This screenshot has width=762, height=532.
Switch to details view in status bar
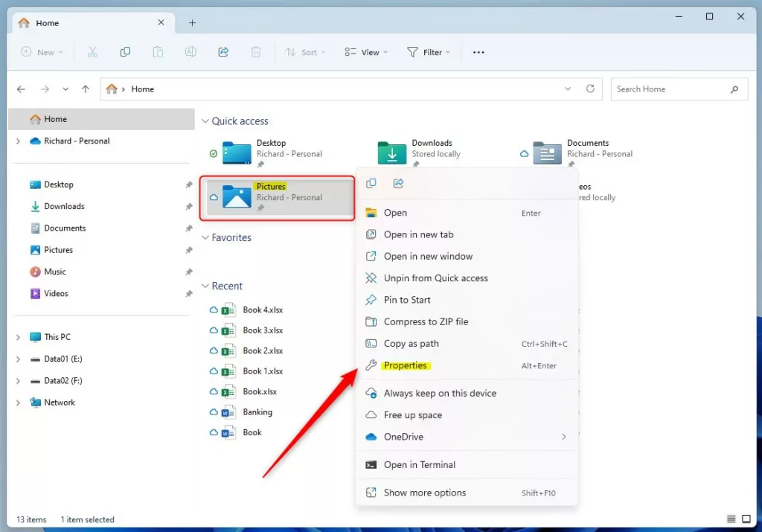click(x=731, y=519)
